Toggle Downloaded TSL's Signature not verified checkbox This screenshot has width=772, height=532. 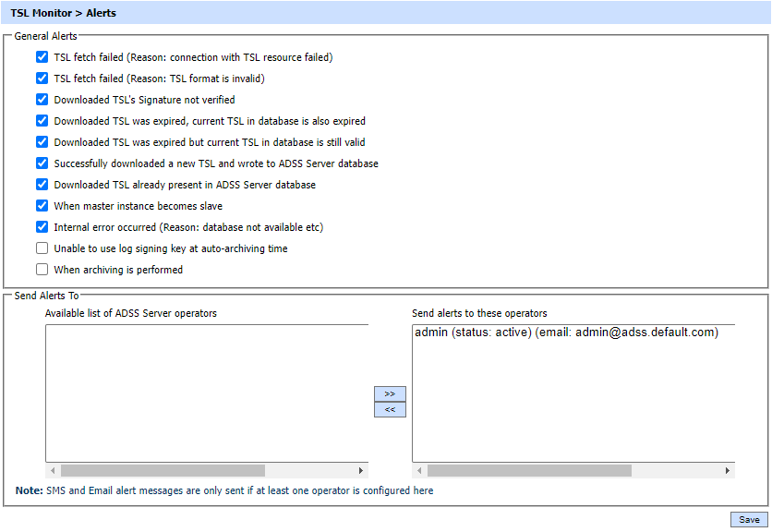[x=42, y=100]
